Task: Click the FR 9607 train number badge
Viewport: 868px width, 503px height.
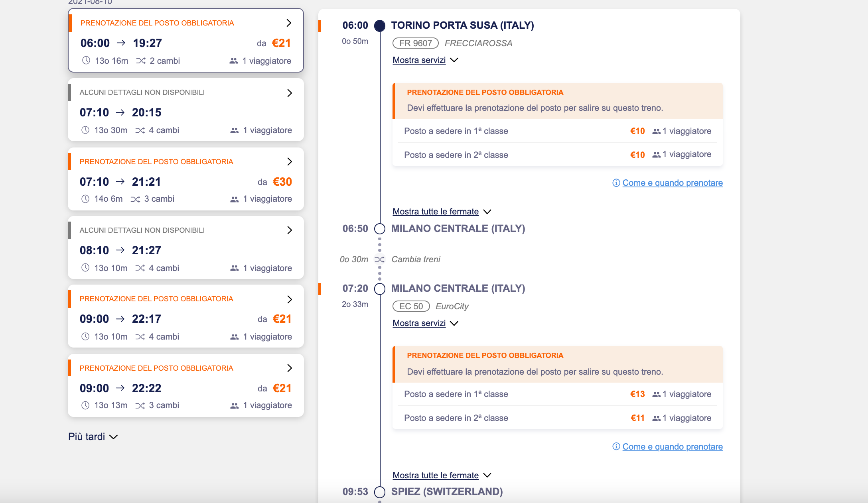Action: (416, 43)
